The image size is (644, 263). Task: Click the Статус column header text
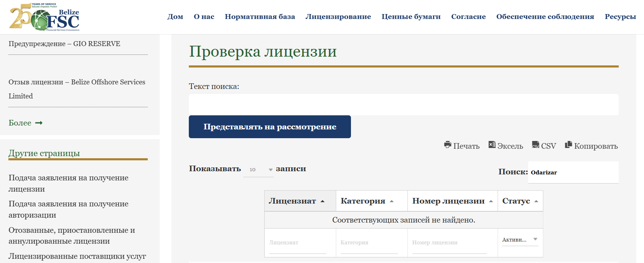click(516, 201)
